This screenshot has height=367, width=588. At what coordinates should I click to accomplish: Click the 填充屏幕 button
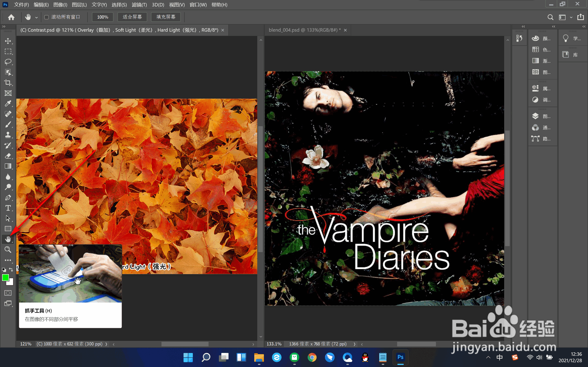coord(166,17)
